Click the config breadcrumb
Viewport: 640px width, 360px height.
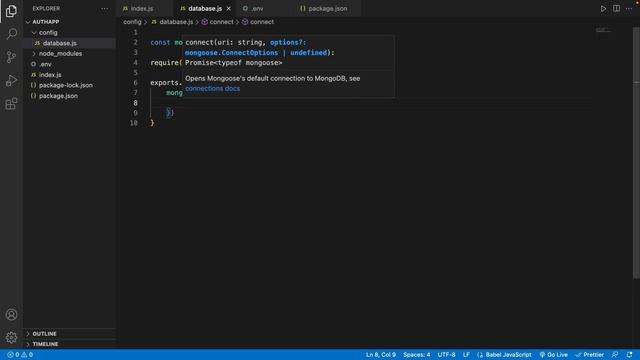point(132,22)
